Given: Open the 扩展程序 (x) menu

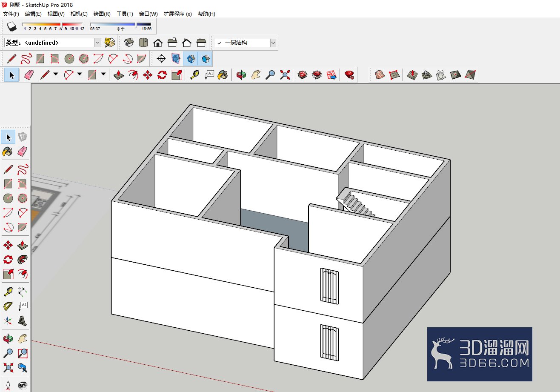Looking at the screenshot, I should (177, 14).
